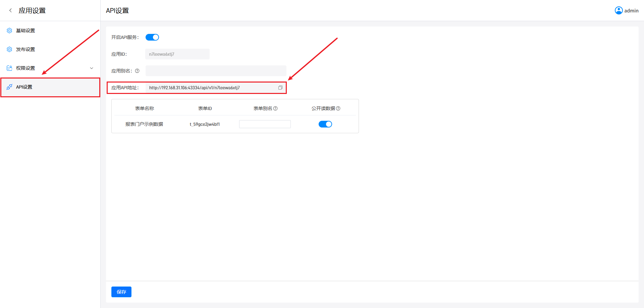This screenshot has width=644, height=308.
Task: Click the 应用API地址 URL field
Action: tap(211, 88)
